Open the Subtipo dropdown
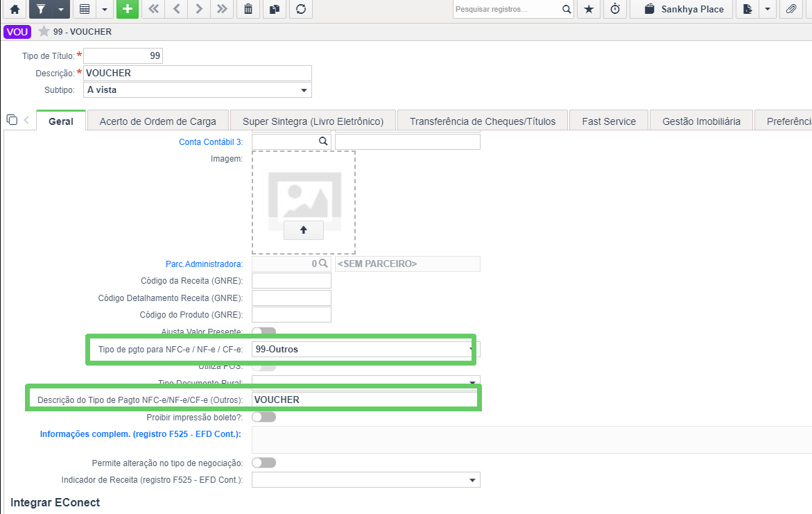Image resolution: width=812 pixels, height=514 pixels. (198, 89)
